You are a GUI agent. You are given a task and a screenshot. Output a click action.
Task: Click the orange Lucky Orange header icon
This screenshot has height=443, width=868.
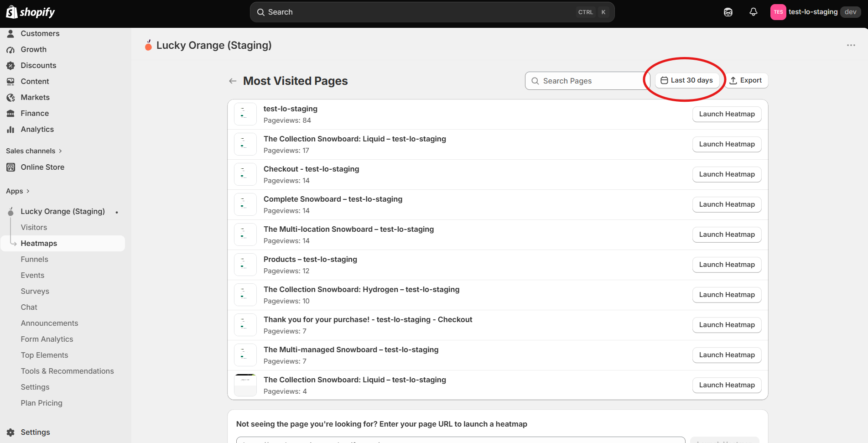pyautogui.click(x=148, y=45)
